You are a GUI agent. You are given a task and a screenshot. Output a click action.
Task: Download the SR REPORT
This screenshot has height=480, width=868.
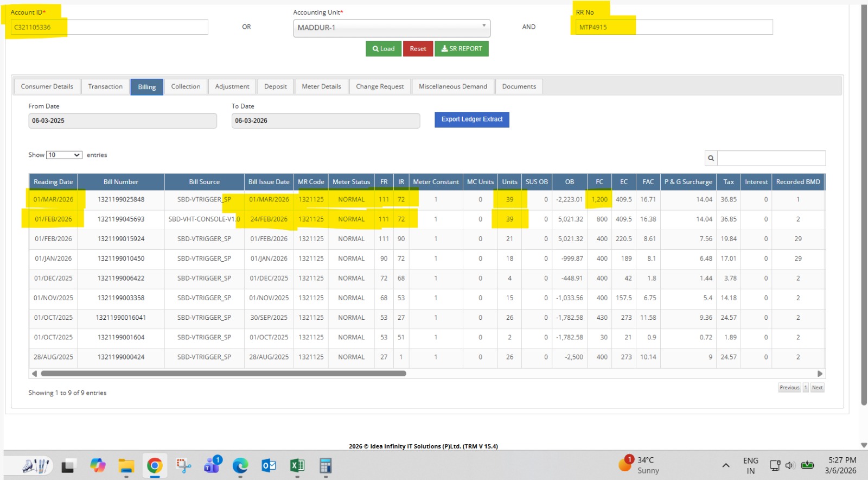pos(462,49)
